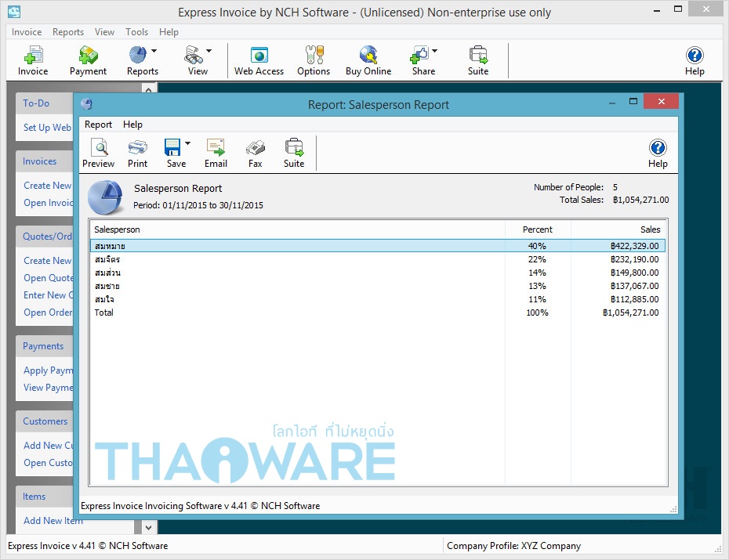
Task: Select the Total row in report
Action: coord(378,313)
